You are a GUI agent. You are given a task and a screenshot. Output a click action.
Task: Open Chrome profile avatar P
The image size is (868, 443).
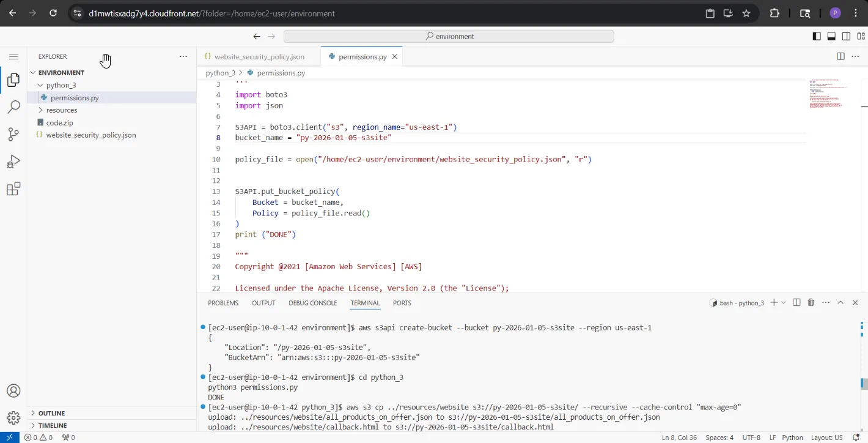(x=836, y=13)
